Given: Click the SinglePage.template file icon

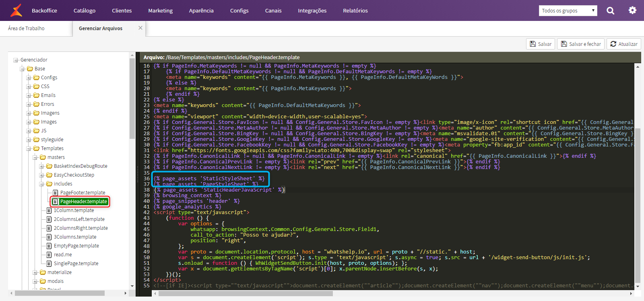Looking at the screenshot, I should click(x=49, y=264).
